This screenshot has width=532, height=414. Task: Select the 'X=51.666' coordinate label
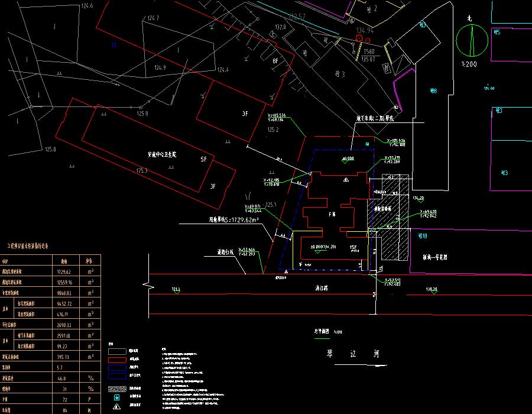(246, 250)
